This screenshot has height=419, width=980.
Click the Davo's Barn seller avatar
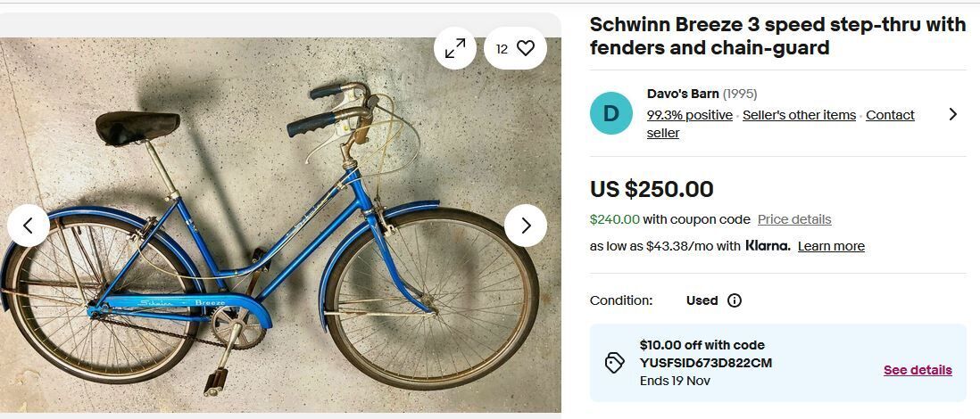coord(611,113)
